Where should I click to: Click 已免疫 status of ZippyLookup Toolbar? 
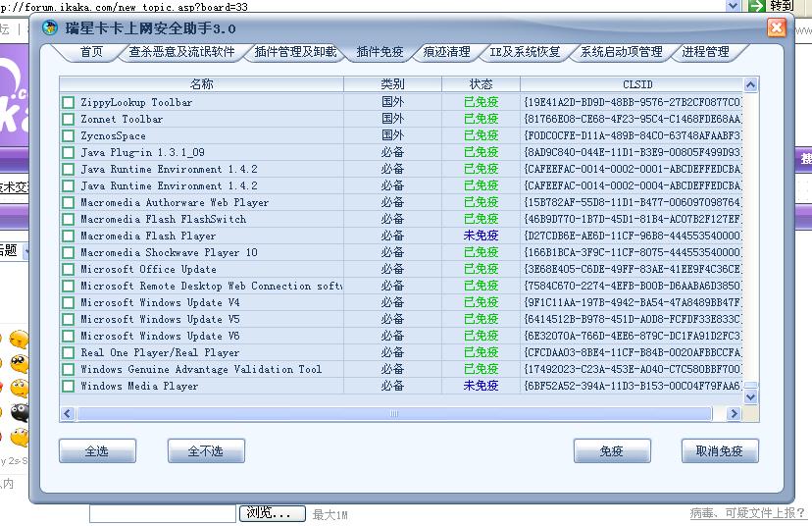(x=481, y=103)
